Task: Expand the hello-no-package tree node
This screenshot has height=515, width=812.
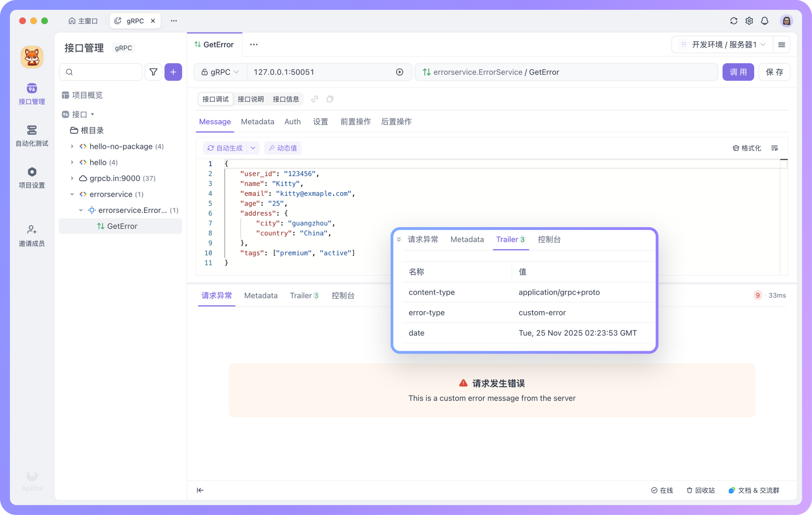Action: [x=72, y=146]
